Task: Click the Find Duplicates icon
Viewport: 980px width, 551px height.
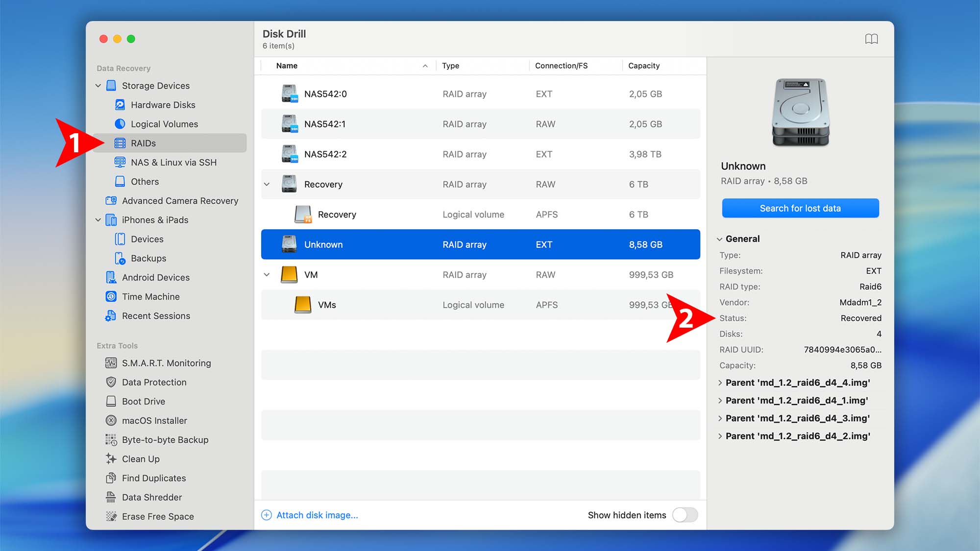Action: [111, 478]
